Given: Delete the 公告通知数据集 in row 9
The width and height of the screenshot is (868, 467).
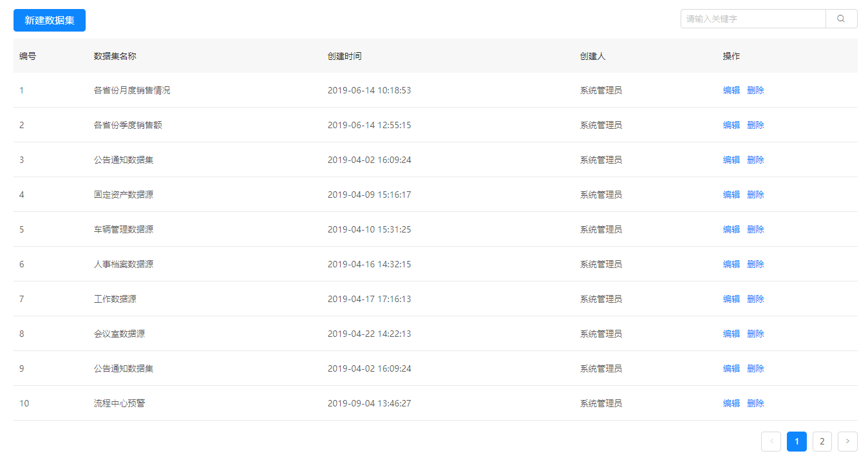Looking at the screenshot, I should (755, 368).
